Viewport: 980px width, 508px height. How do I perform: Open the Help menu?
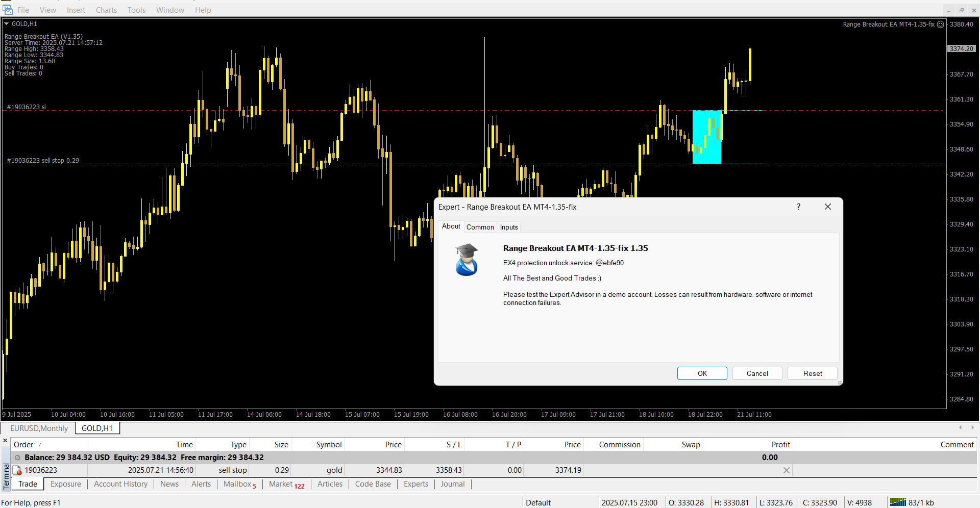[x=203, y=10]
